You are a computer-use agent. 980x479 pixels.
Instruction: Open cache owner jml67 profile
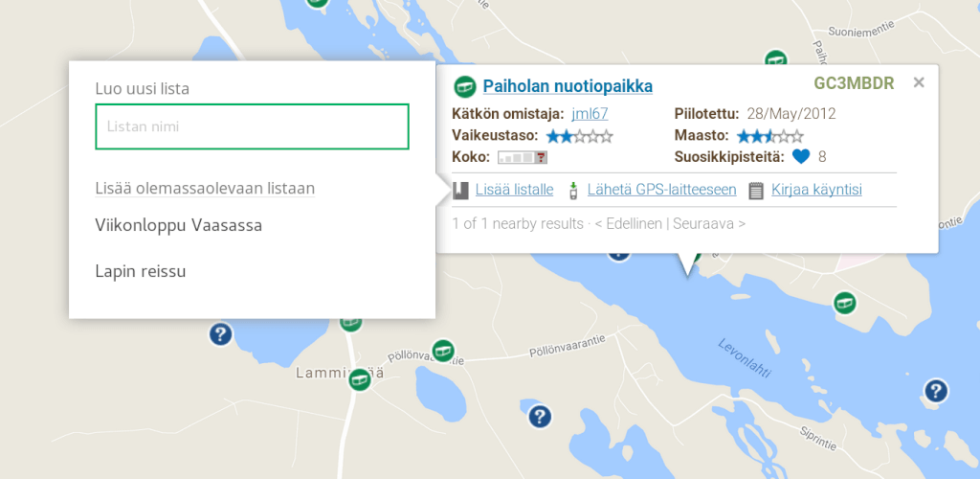tap(590, 113)
